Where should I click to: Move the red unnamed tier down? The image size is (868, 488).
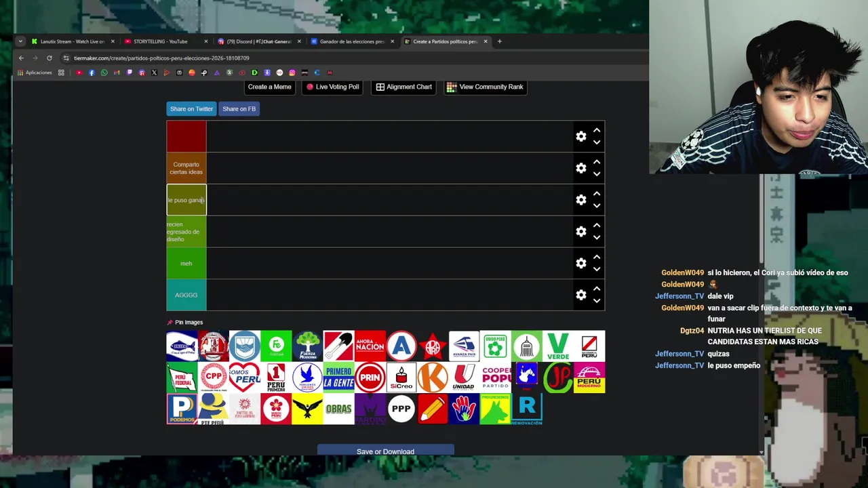click(597, 142)
